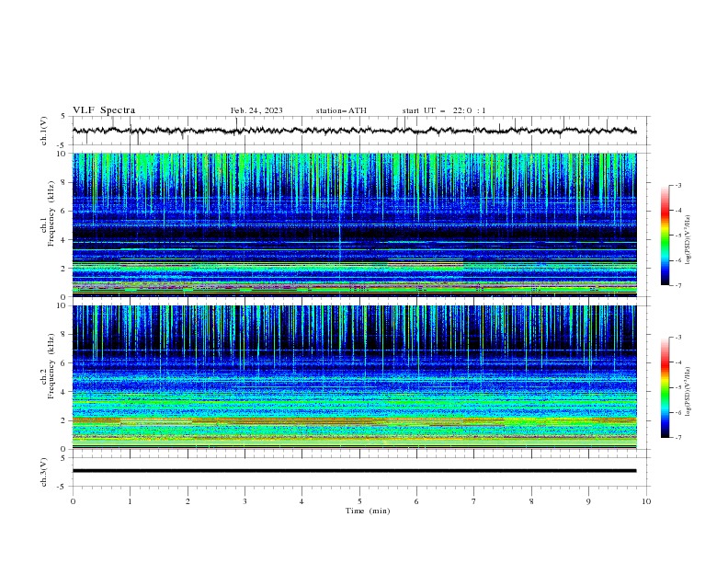
Task: Click the "-7" tick on ch.1 colorbar
Action: [677, 286]
